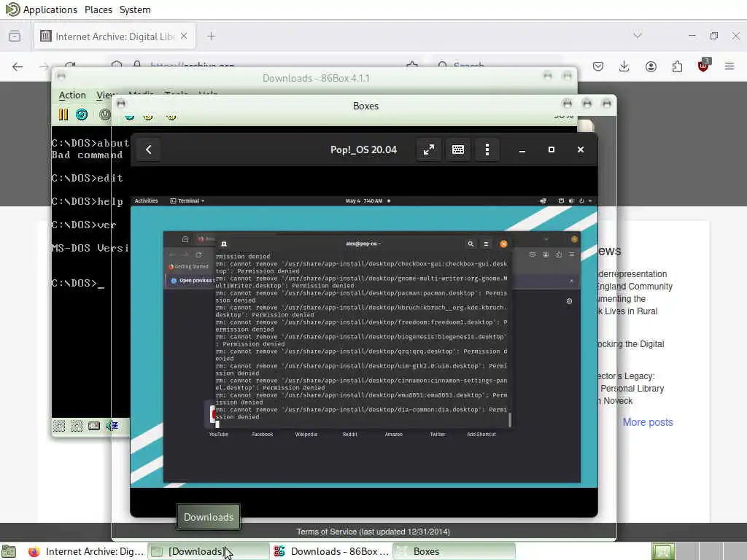This screenshot has width=747, height=560.
Task: Go back from the Pop!_OS 20.04 view
Action: click(149, 149)
